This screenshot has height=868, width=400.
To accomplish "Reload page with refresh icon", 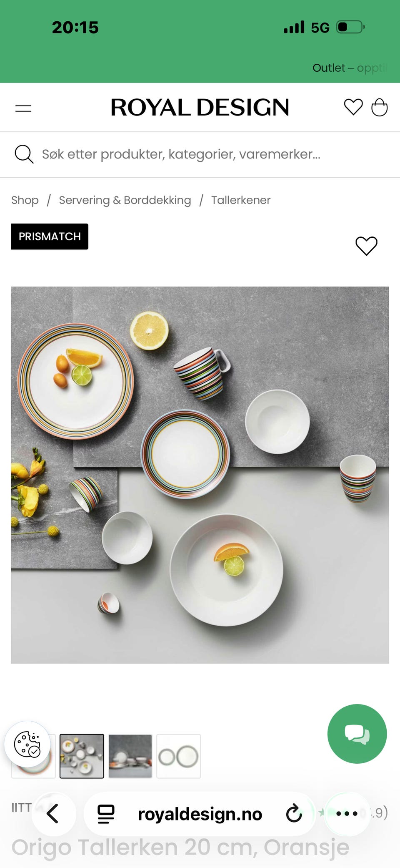I will [294, 813].
